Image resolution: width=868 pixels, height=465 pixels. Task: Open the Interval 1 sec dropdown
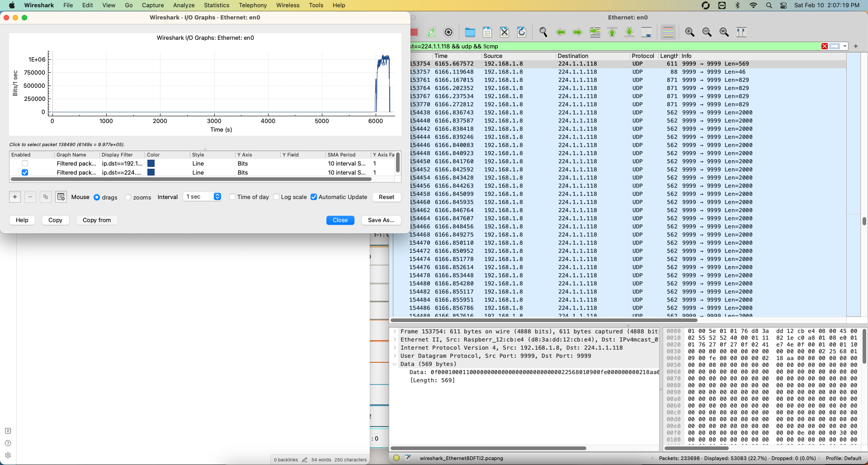(202, 197)
